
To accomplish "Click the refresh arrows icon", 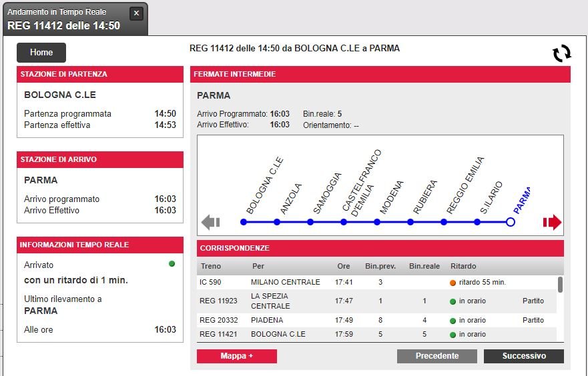I will [x=562, y=53].
